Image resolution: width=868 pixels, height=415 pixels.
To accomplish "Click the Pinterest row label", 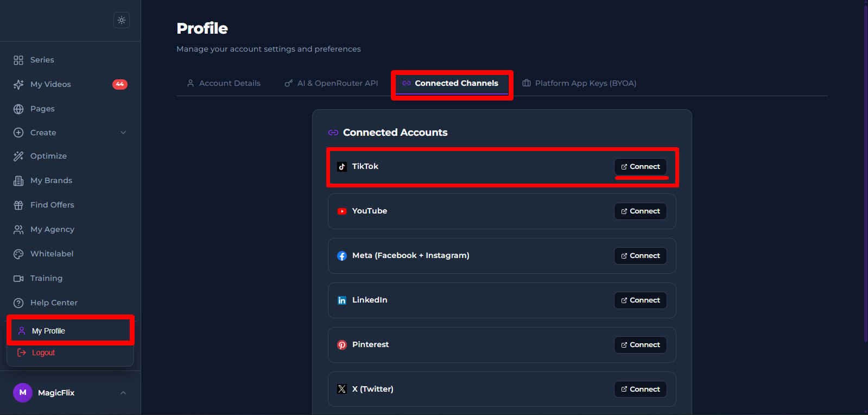I will pyautogui.click(x=370, y=344).
